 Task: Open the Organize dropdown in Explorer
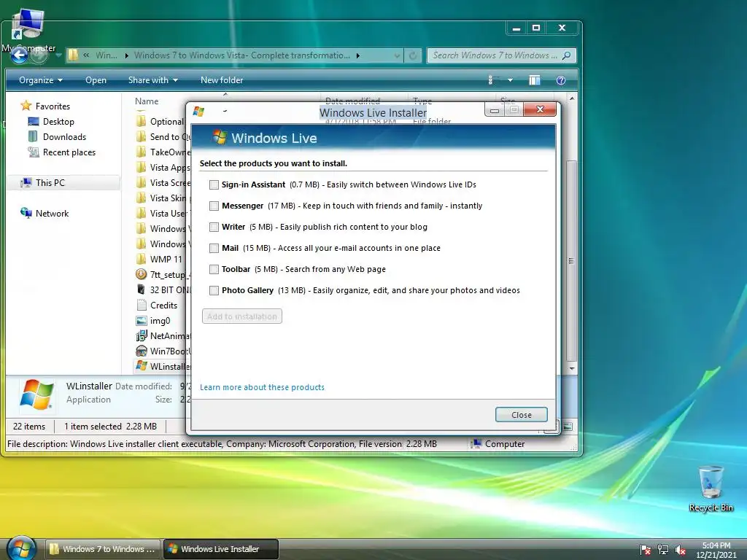pos(41,80)
